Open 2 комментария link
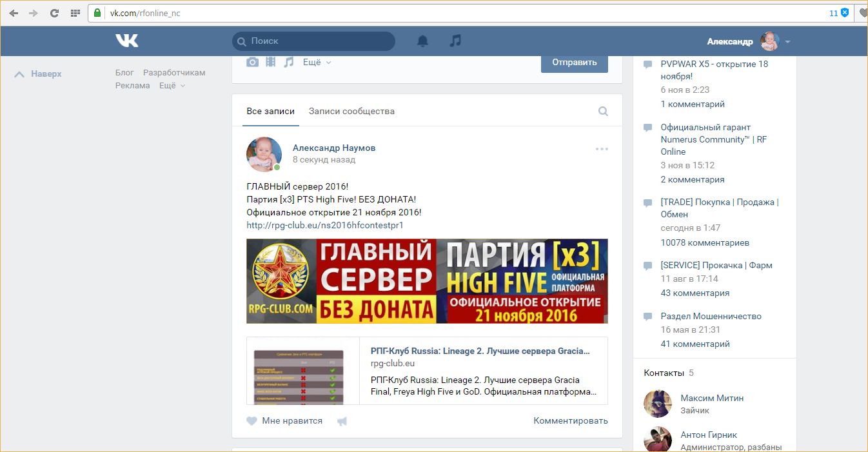The image size is (868, 452). [x=693, y=179]
